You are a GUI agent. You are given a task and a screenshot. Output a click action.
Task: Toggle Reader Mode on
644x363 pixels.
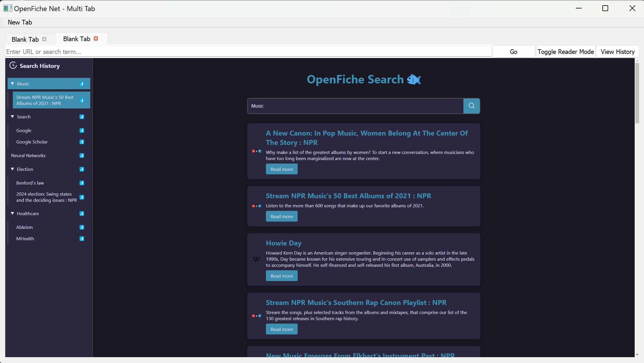[565, 52]
